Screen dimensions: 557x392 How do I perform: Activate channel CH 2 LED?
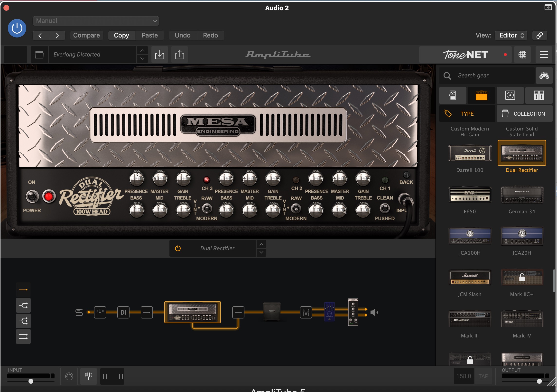(296, 180)
